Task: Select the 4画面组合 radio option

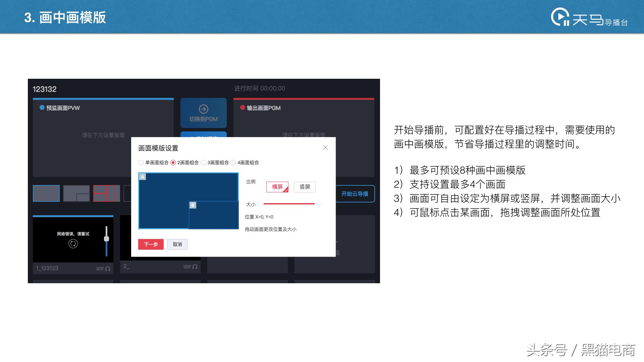Action: click(x=233, y=163)
